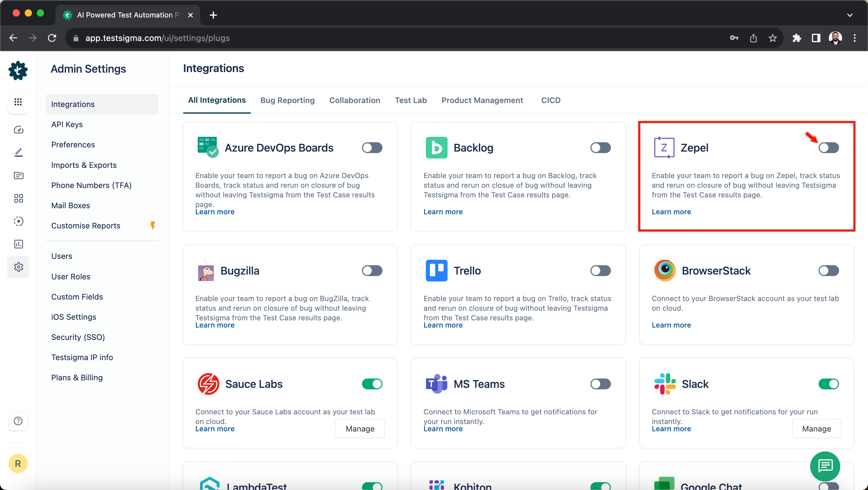868x490 pixels.
Task: Select the All Integrations tab
Action: coord(217,100)
